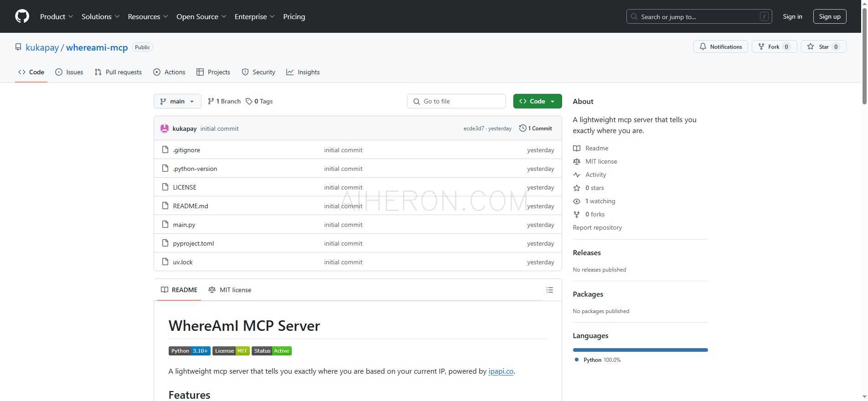Select the MIT license tab above the readme

pyautogui.click(x=230, y=290)
